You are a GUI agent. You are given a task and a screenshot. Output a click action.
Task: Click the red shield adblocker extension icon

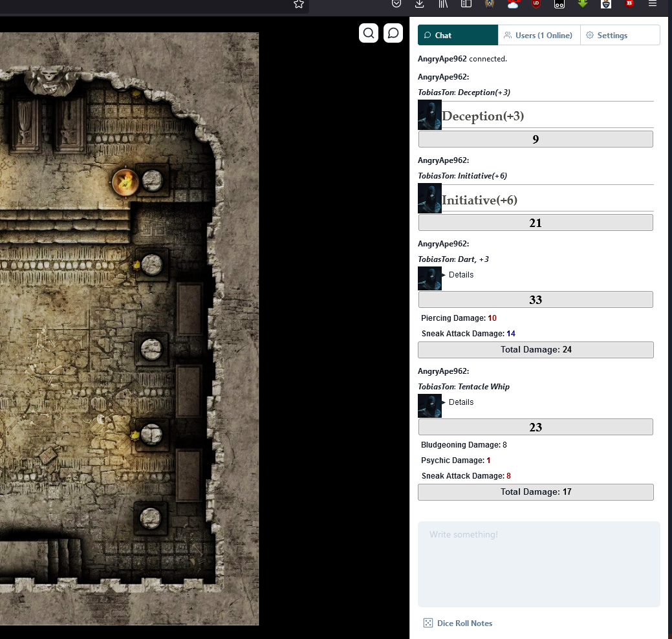pyautogui.click(x=536, y=5)
